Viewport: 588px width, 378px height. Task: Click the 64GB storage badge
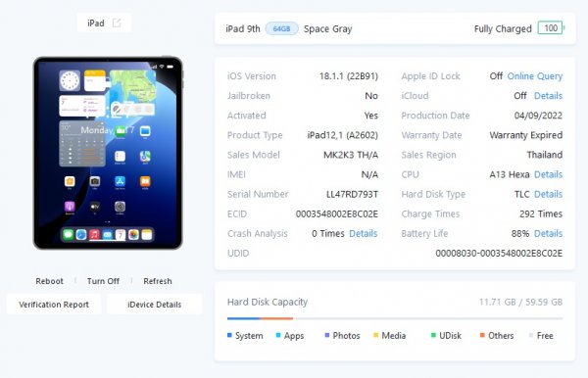point(281,28)
